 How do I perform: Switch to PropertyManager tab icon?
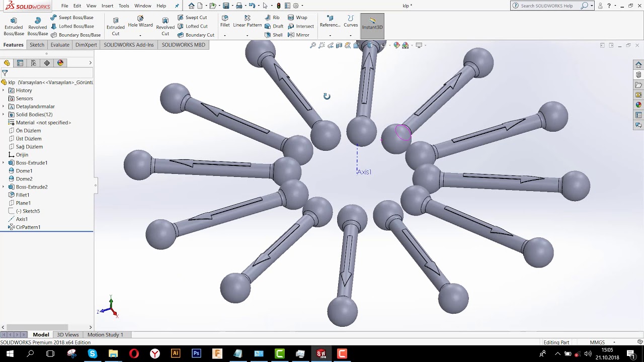tap(20, 63)
